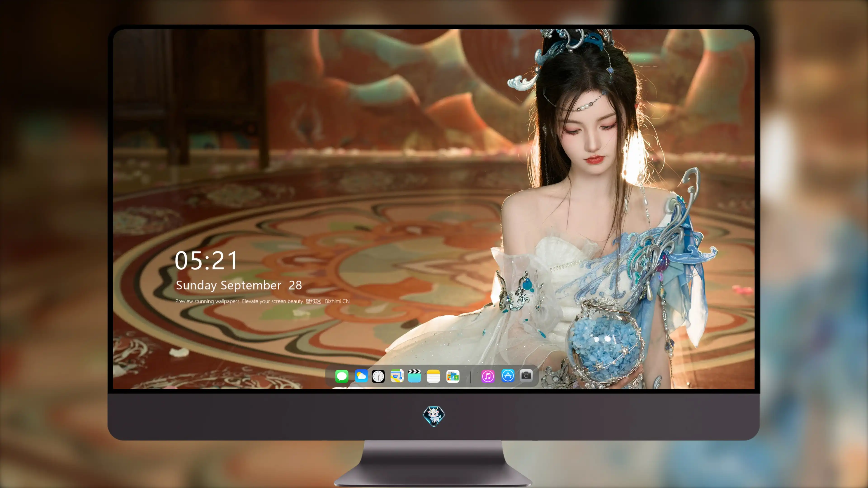This screenshot has width=868, height=488.
Task: Open the blue App Store icon
Action: coord(508,375)
